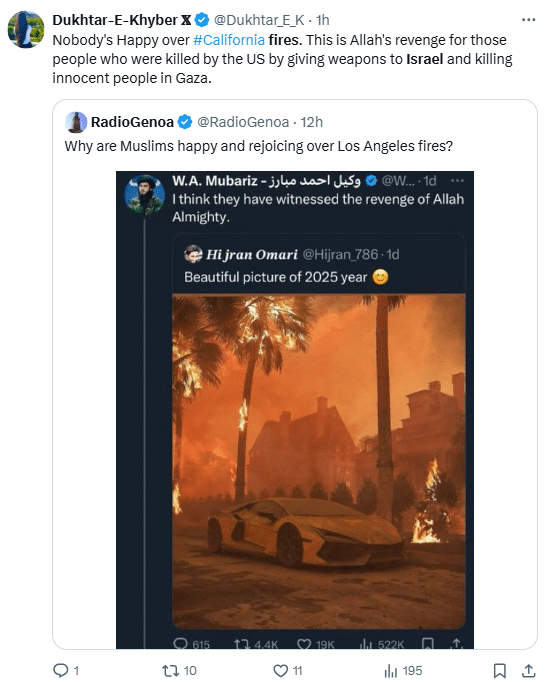Open the @RadioGenoa handle
The image size is (547, 682).
coord(243,122)
